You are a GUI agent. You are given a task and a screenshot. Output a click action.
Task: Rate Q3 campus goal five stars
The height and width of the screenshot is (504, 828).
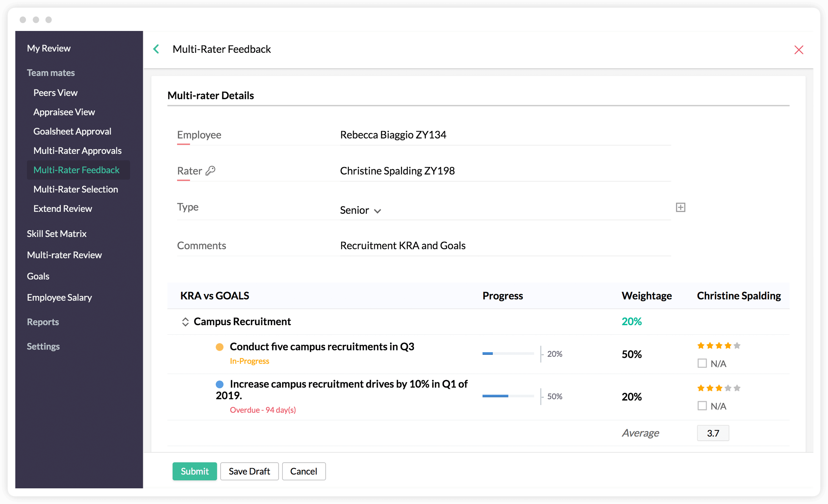click(737, 346)
